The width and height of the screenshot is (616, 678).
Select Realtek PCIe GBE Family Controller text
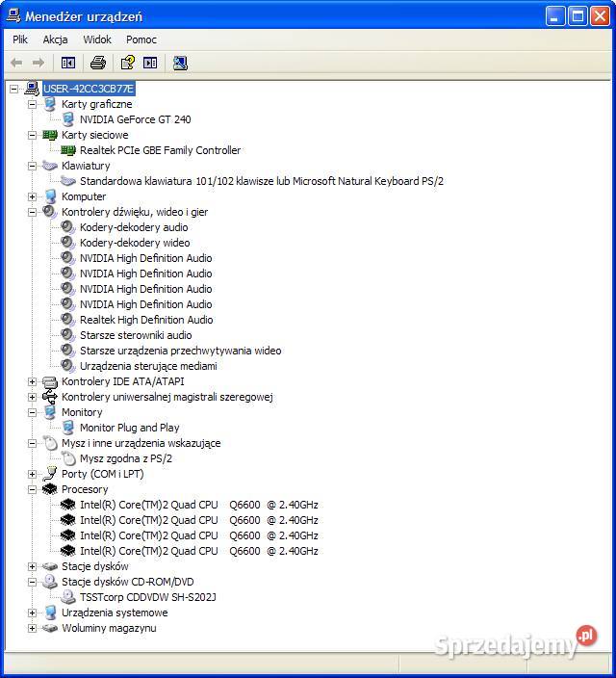(161, 150)
